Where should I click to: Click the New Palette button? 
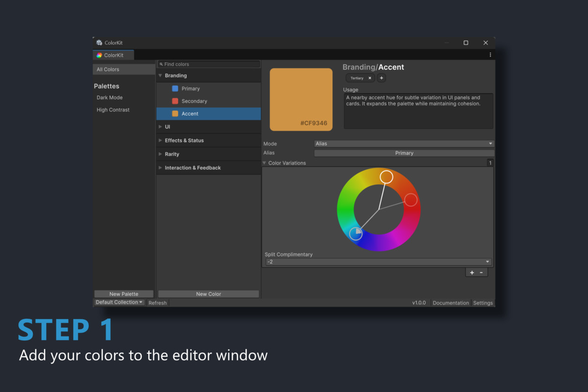123,294
